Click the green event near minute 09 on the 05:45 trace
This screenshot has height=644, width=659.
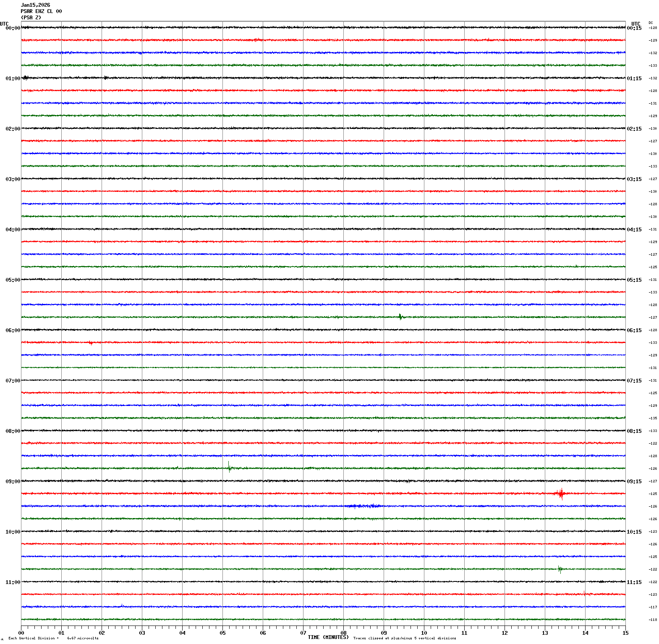point(400,317)
